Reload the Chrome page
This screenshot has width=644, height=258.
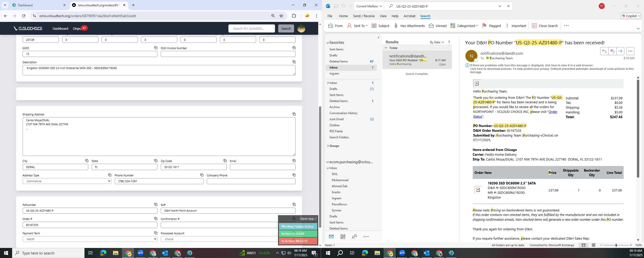point(24,16)
